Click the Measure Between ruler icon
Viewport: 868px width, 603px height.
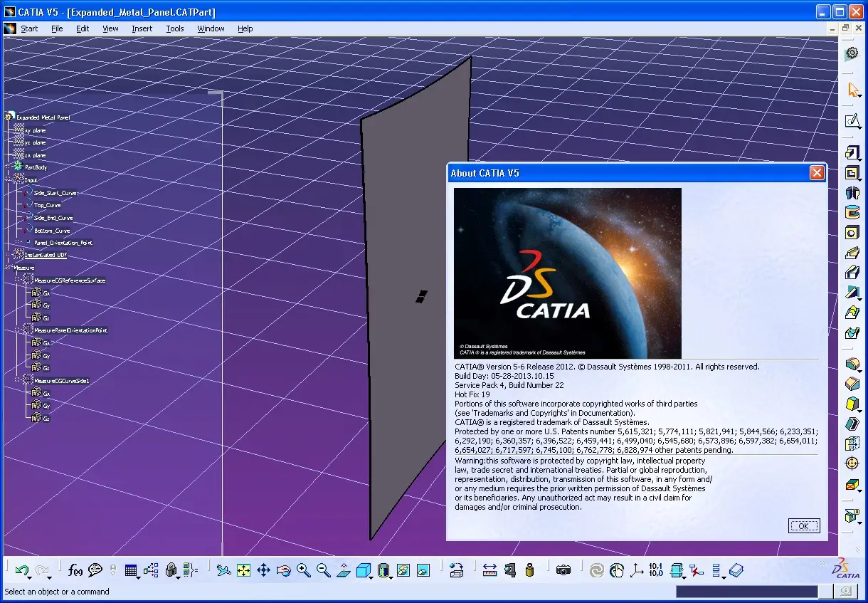coord(489,570)
